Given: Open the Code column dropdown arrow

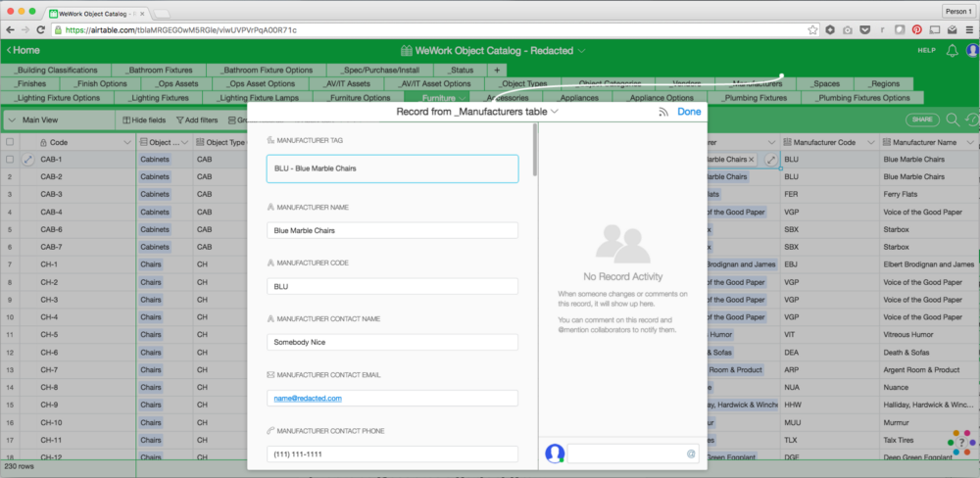Looking at the screenshot, I should pyautogui.click(x=127, y=142).
